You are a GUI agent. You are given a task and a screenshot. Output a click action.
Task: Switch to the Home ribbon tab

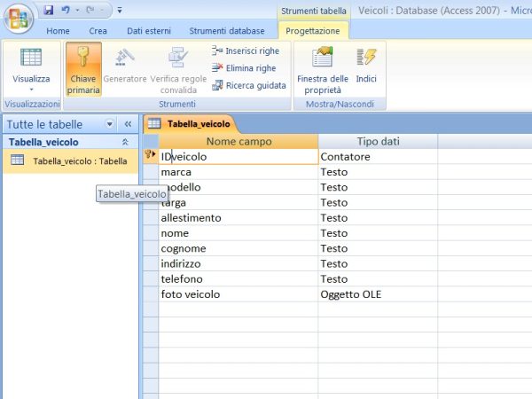click(x=58, y=31)
